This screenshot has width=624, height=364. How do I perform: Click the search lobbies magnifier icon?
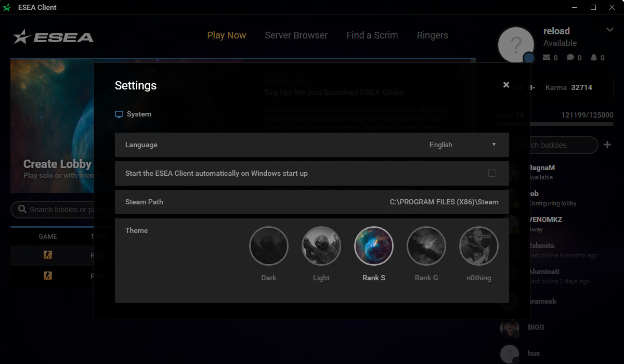coord(22,209)
